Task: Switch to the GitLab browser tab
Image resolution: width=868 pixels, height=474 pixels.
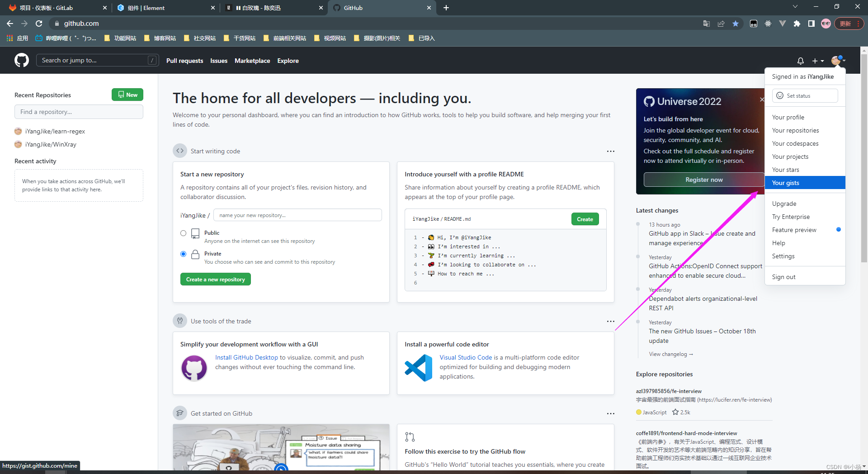Action: tap(57, 8)
